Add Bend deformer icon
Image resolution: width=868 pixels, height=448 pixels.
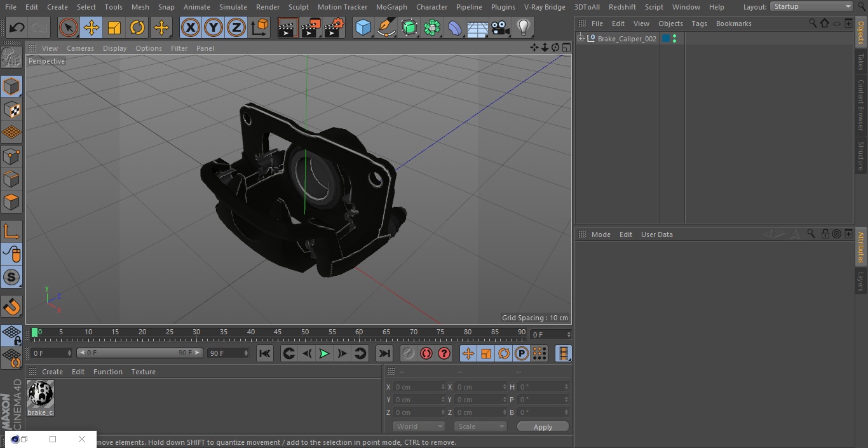click(455, 28)
